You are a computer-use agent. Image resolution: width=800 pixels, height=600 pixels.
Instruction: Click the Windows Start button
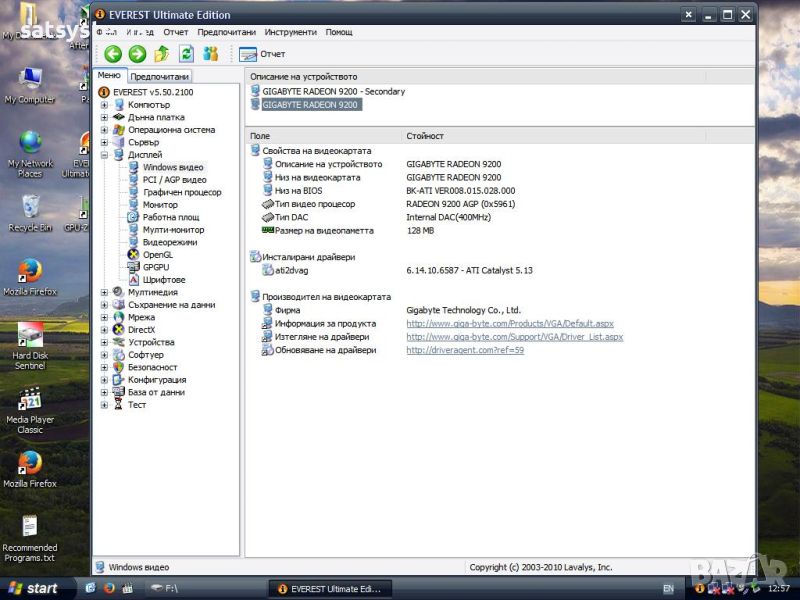click(30, 588)
